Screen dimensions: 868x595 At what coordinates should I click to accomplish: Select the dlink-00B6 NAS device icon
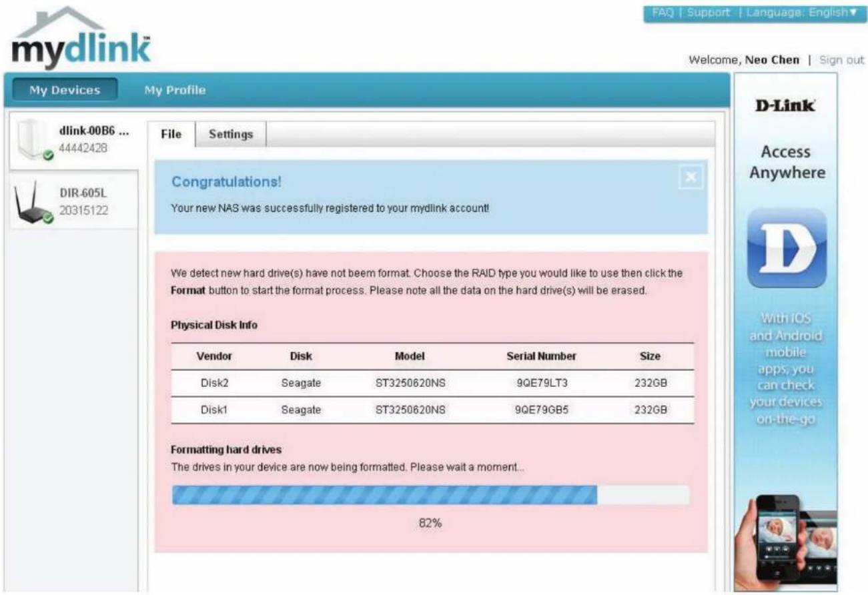coord(35,141)
